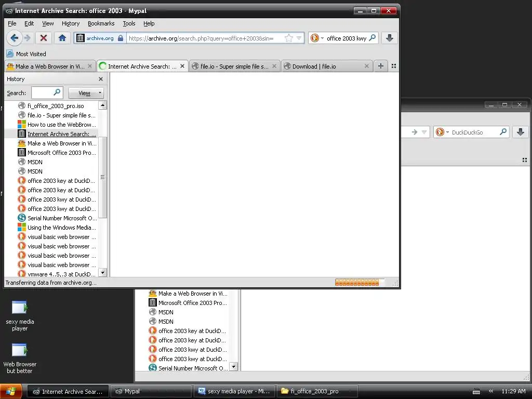Click Go arrow in background window address bar
Image resolution: width=532 pixels, height=399 pixels.
[414, 132]
